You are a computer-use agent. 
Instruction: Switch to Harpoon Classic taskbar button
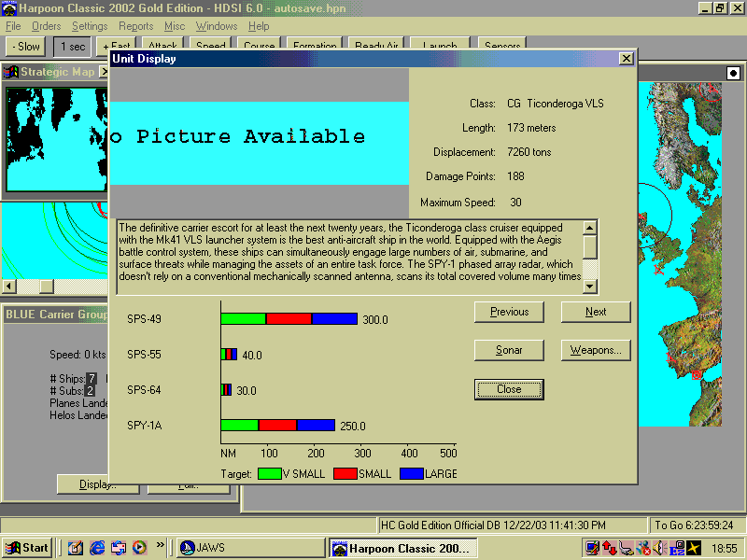pos(403,548)
